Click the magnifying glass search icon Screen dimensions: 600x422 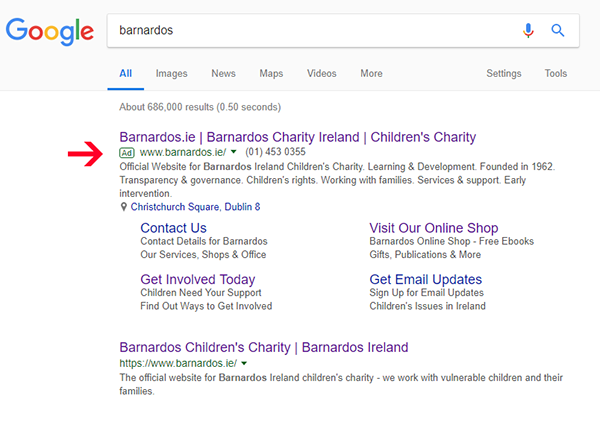(558, 30)
